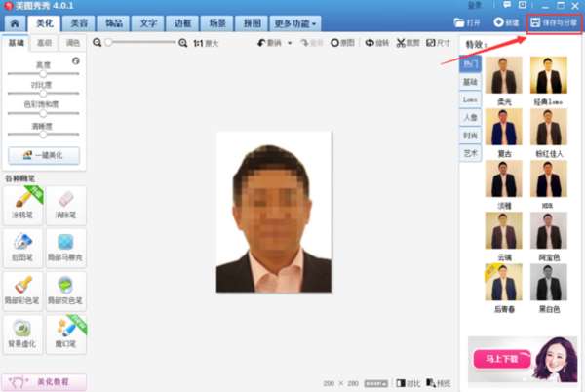Click the 登录 login link

(x=475, y=5)
